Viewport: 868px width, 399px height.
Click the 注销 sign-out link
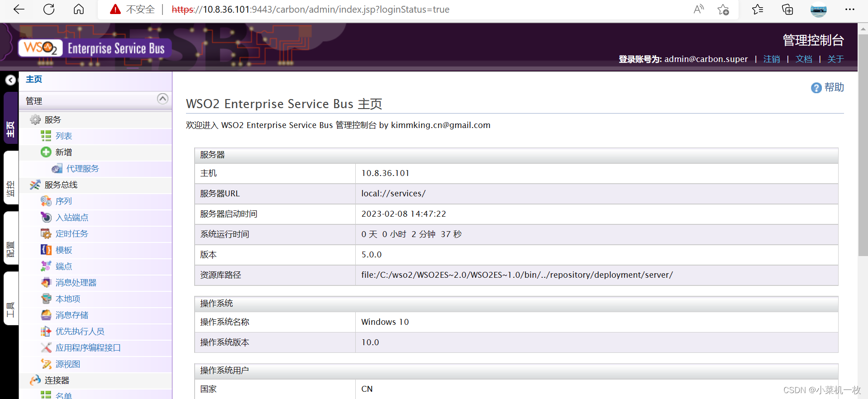772,59
